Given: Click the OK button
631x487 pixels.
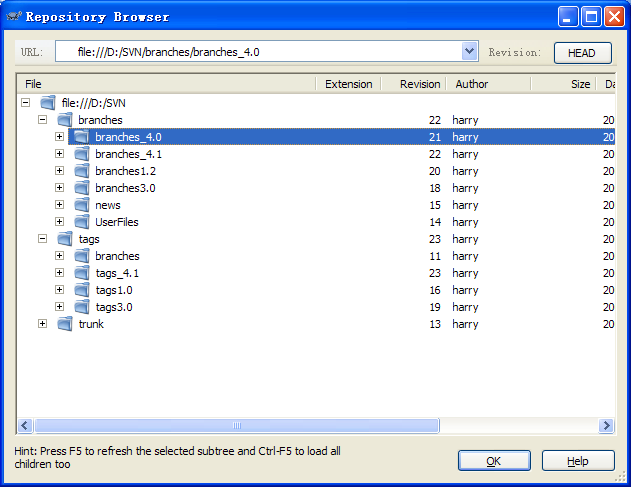Looking at the screenshot, I should 494,461.
